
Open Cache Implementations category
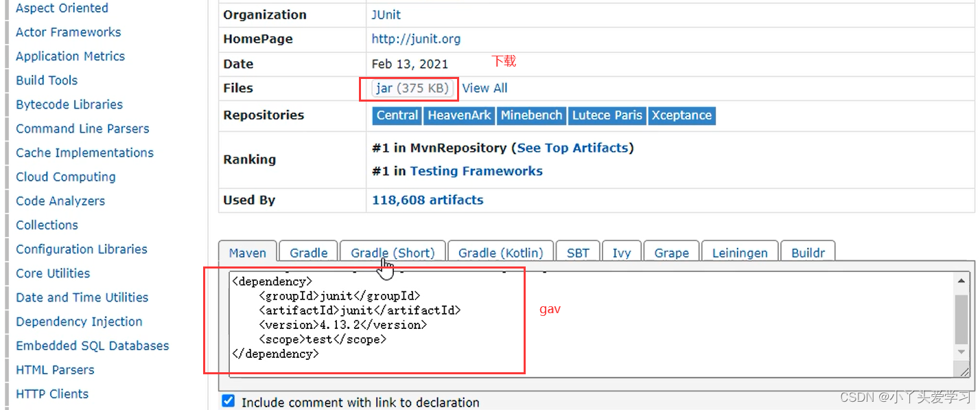point(84,152)
